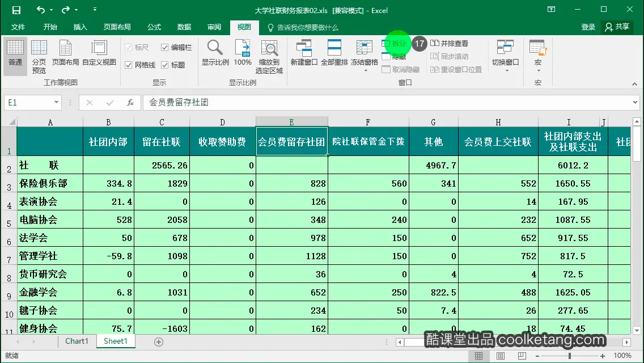Select Normal view in status bar

click(479, 356)
